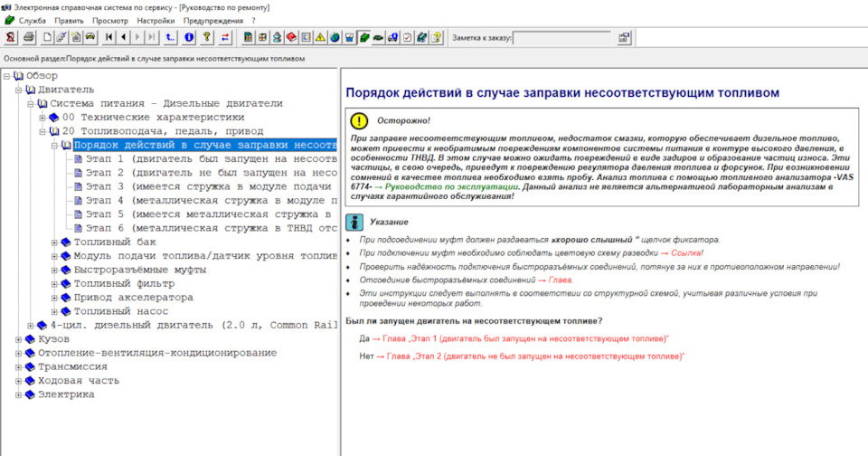868x456 pixels.
Task: Click the Заметка к заказу input field
Action: point(560,37)
